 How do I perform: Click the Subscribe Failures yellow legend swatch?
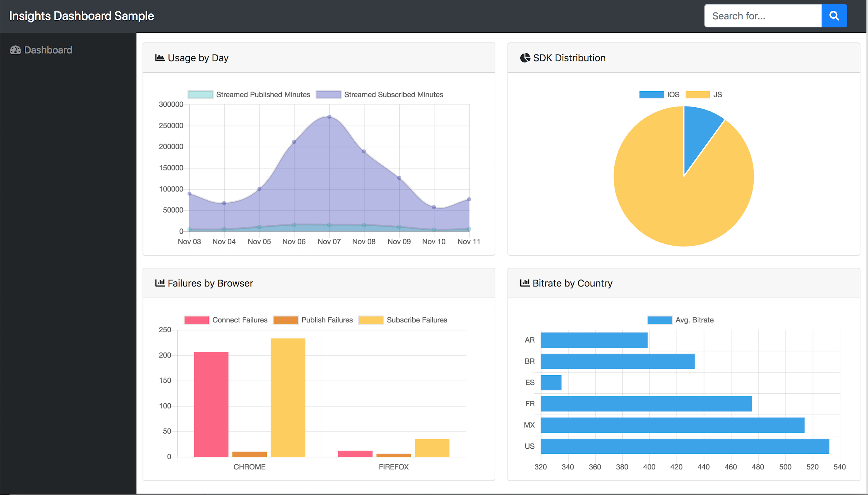[371, 320]
